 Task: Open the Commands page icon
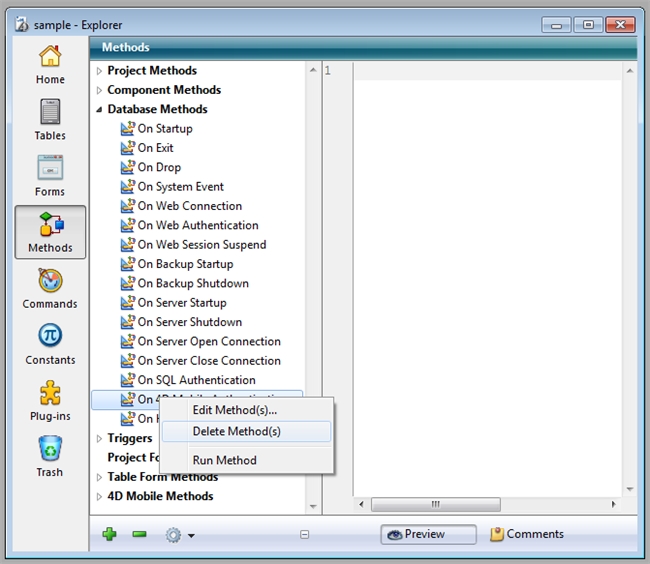click(x=50, y=288)
